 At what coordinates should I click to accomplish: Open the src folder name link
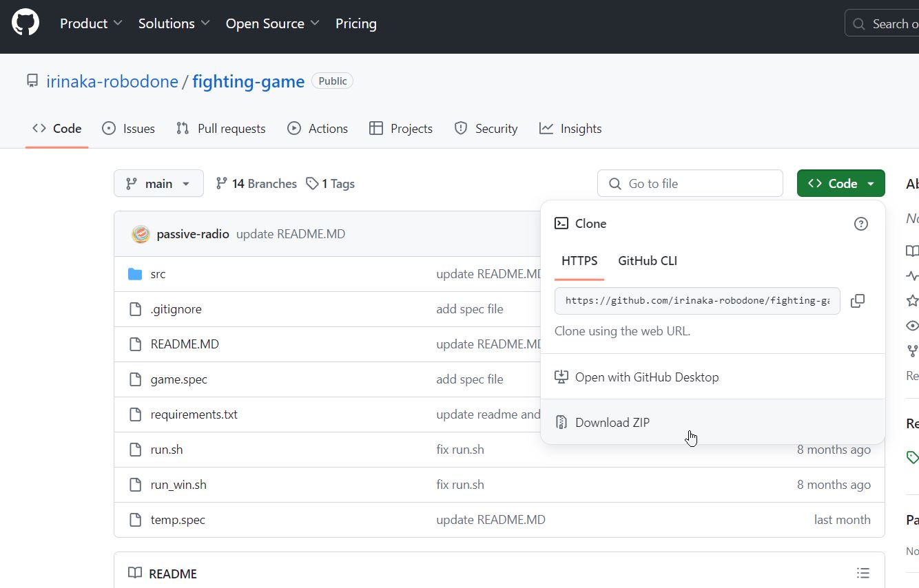point(158,274)
